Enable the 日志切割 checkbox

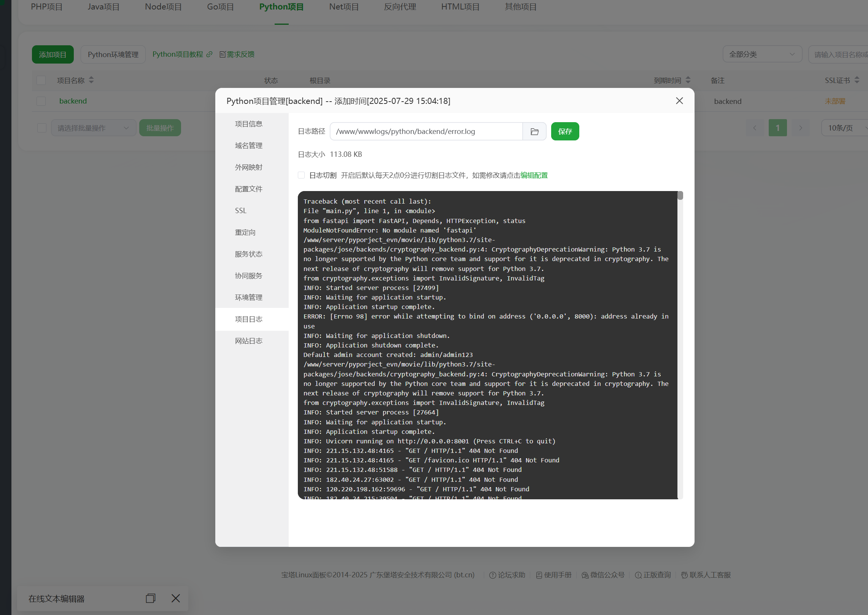coord(301,175)
